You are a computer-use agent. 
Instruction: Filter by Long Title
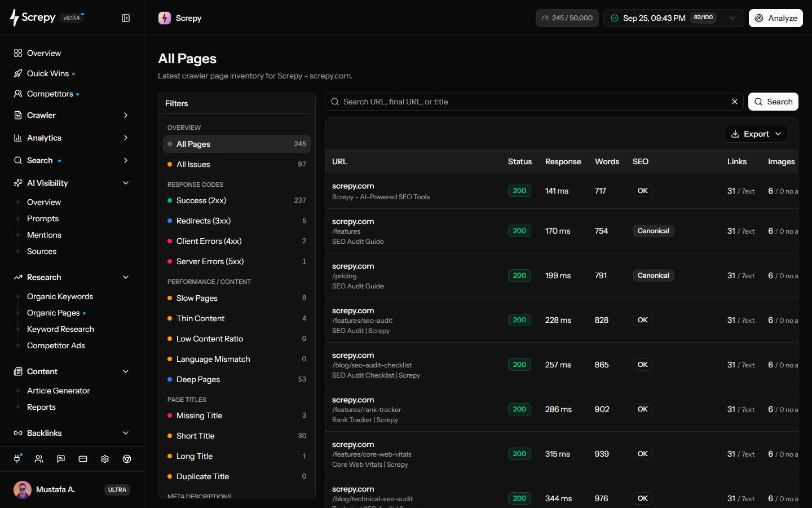tap(237, 456)
